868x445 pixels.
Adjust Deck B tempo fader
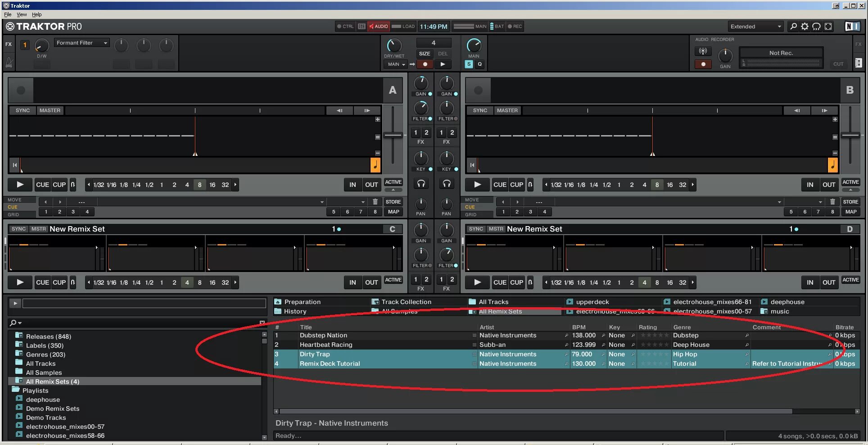point(850,135)
